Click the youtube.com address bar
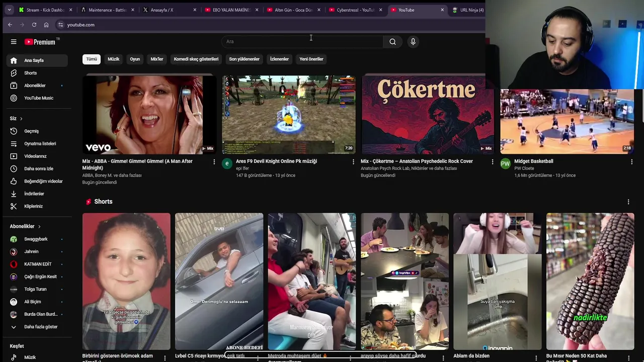 pyautogui.click(x=269, y=25)
